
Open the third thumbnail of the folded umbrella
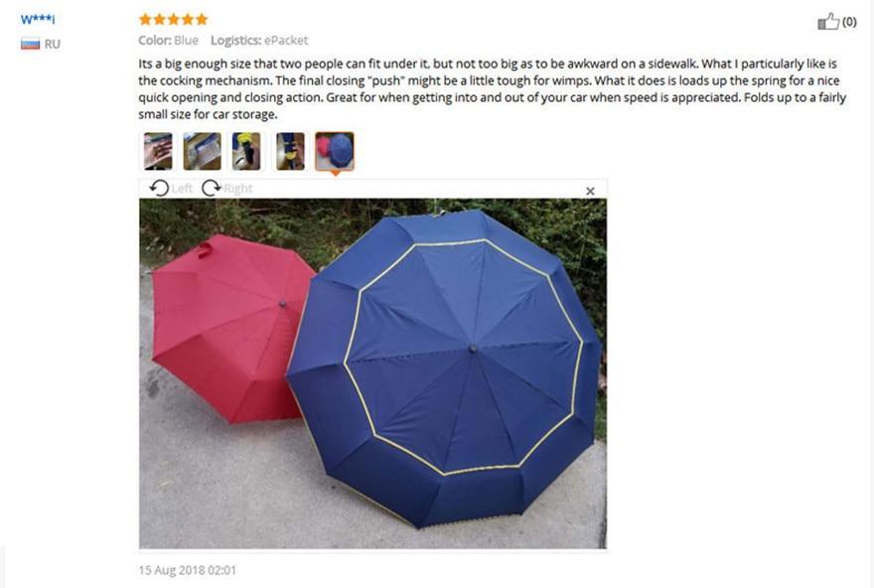click(x=246, y=151)
